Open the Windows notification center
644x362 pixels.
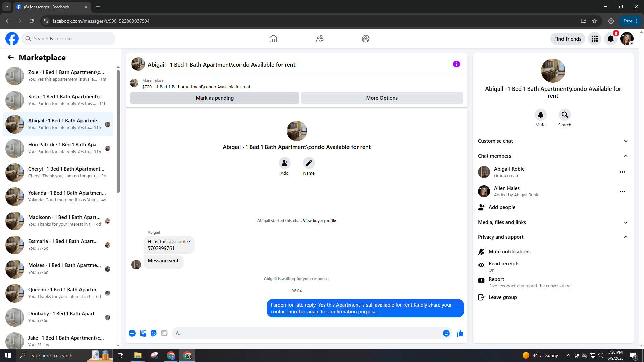coord(634,355)
